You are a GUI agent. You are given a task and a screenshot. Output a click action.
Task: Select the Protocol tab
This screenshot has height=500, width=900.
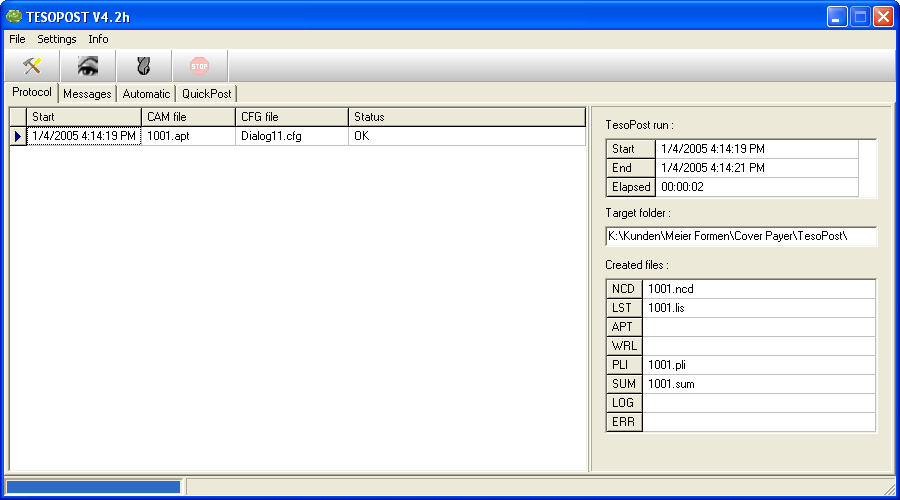[32, 93]
